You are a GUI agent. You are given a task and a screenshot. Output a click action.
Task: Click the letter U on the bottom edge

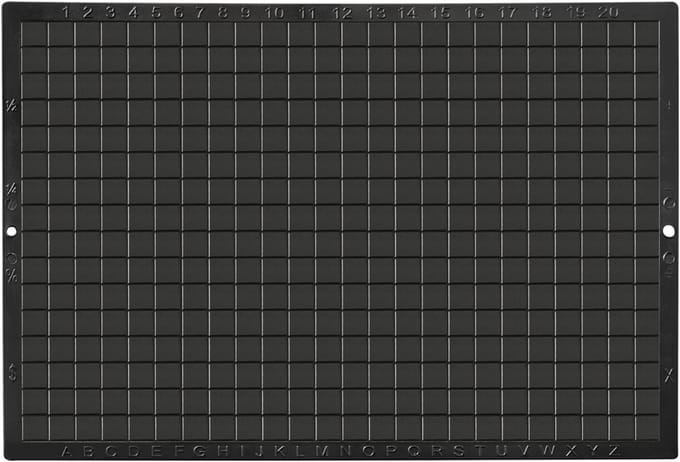501,451
